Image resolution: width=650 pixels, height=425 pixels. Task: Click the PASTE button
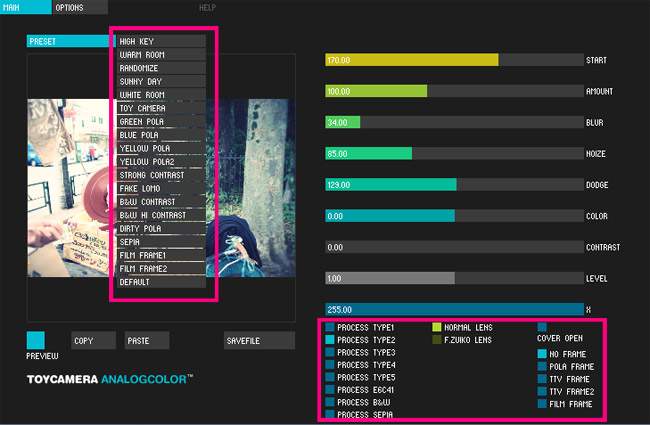(147, 340)
